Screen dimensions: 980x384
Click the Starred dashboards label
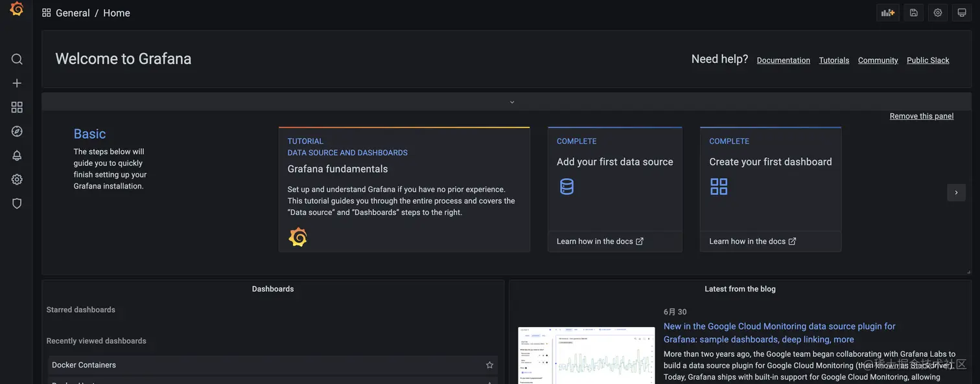[81, 310]
